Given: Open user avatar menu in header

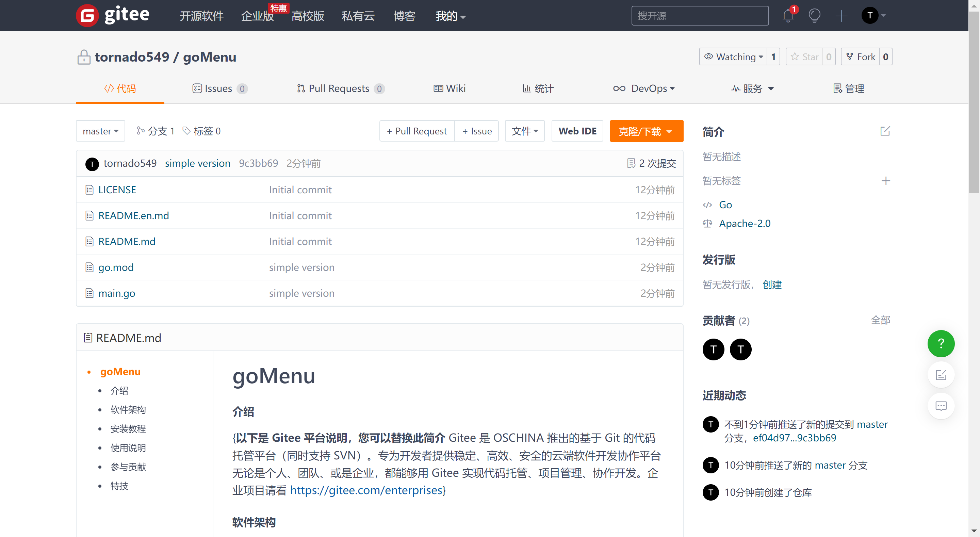Looking at the screenshot, I should tap(873, 16).
